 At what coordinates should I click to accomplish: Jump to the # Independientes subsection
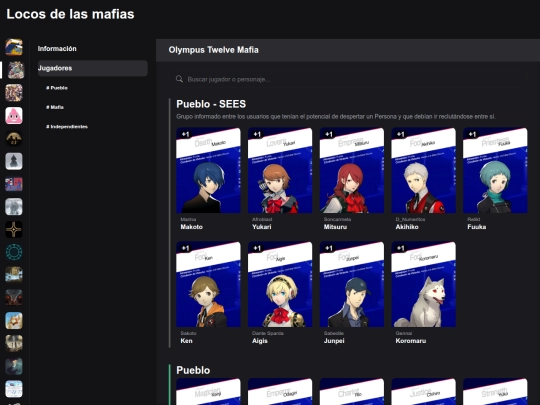pyautogui.click(x=67, y=126)
